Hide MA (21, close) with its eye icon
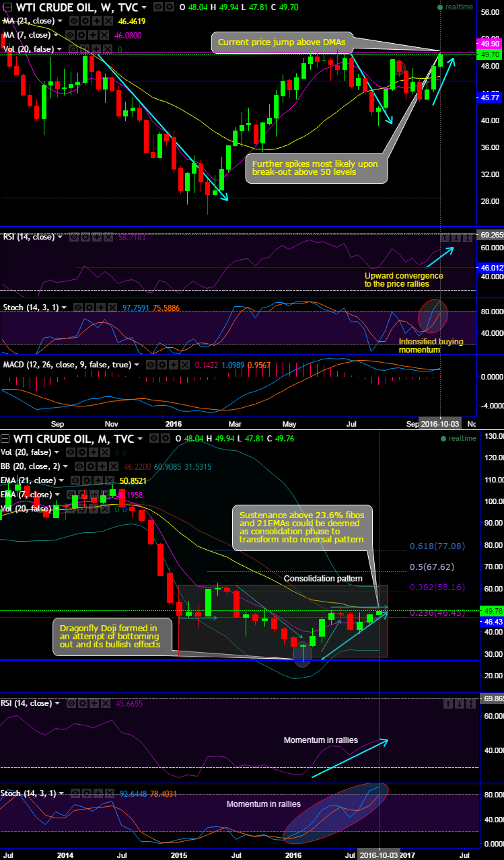Image resolution: width=504 pixels, height=860 pixels. 74,21
